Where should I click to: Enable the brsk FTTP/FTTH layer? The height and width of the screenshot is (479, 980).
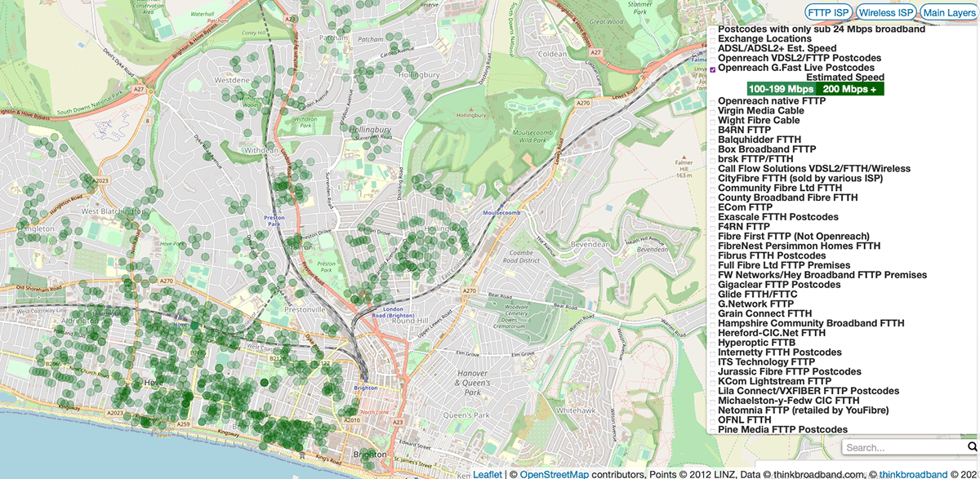713,159
